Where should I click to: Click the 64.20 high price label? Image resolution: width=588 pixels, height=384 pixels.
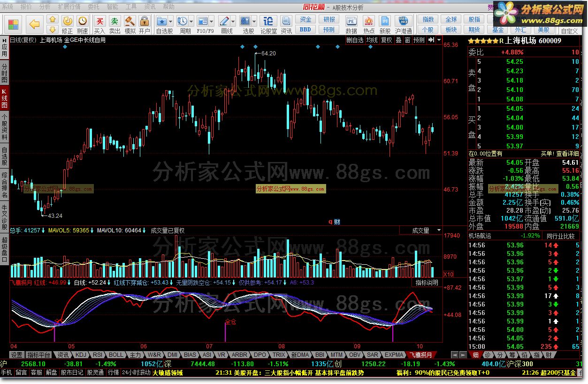point(268,53)
